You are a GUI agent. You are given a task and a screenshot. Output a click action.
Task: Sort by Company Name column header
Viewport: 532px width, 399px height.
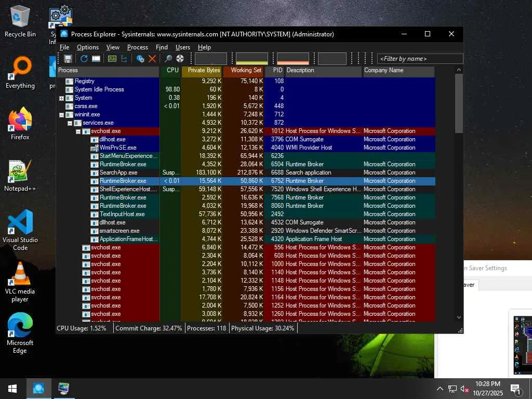pos(398,71)
